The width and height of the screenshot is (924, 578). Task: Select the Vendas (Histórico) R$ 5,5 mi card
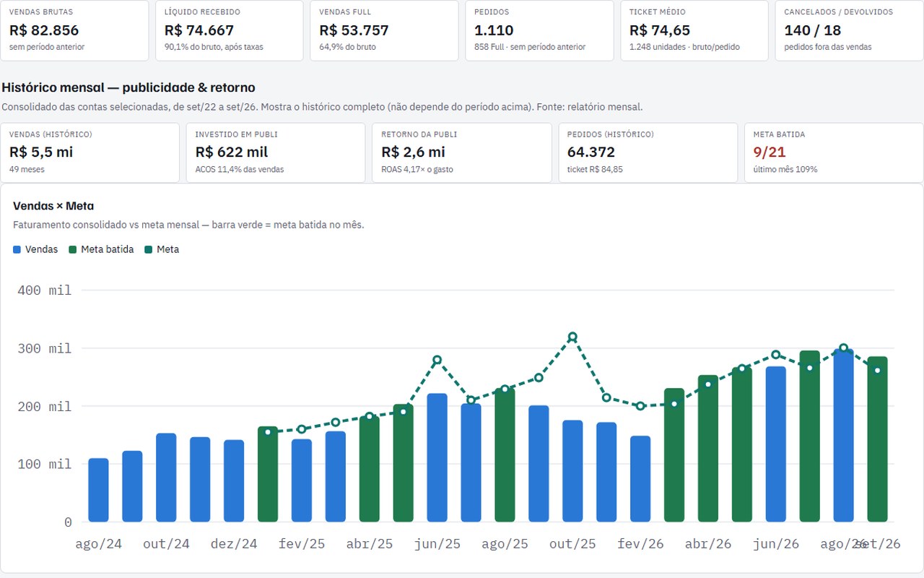click(x=90, y=152)
